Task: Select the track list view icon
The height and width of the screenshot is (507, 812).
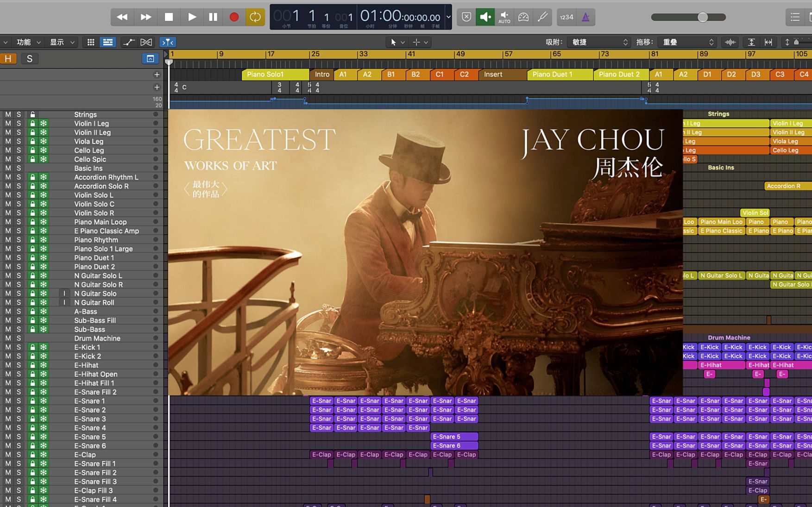Action: (x=108, y=42)
